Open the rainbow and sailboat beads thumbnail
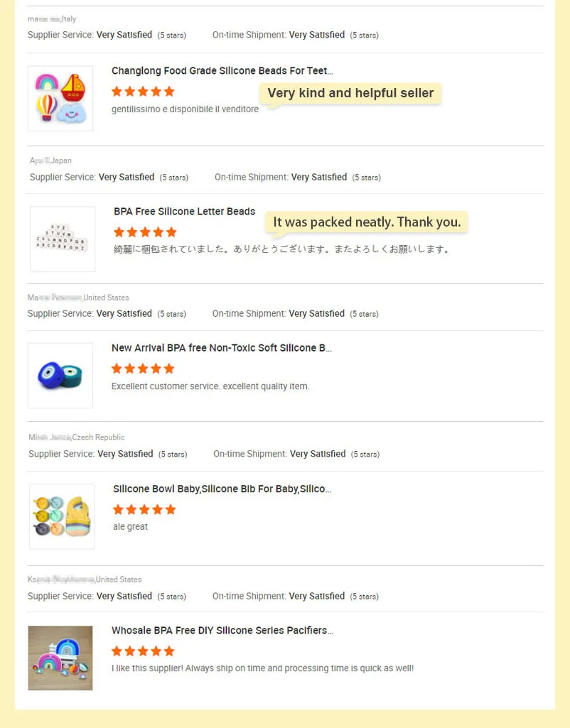The height and width of the screenshot is (728, 570). [60, 99]
